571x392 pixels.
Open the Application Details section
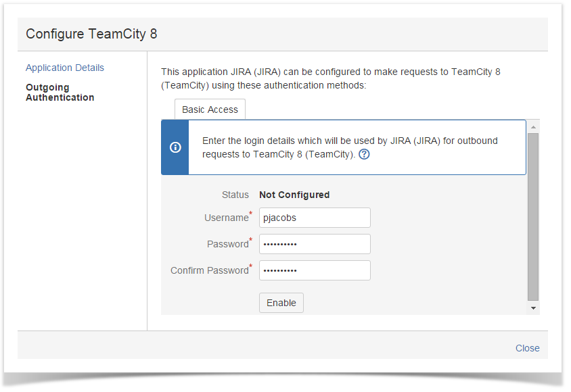pos(65,68)
